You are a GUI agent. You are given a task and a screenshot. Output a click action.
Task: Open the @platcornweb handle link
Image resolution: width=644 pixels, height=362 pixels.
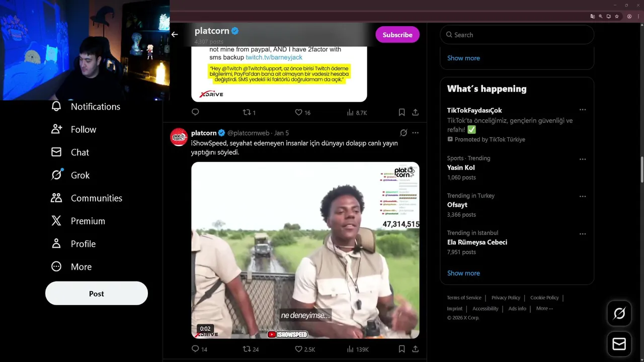(x=249, y=133)
